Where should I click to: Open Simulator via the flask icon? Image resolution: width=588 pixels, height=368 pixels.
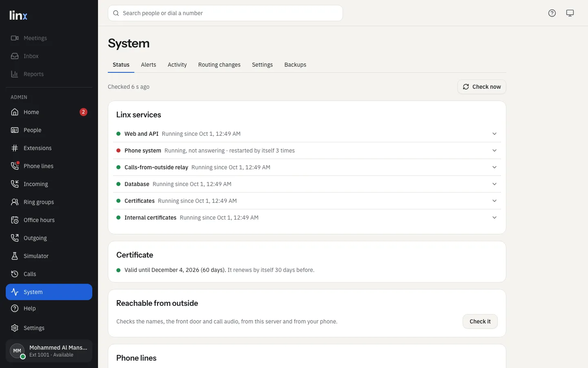pyautogui.click(x=15, y=256)
